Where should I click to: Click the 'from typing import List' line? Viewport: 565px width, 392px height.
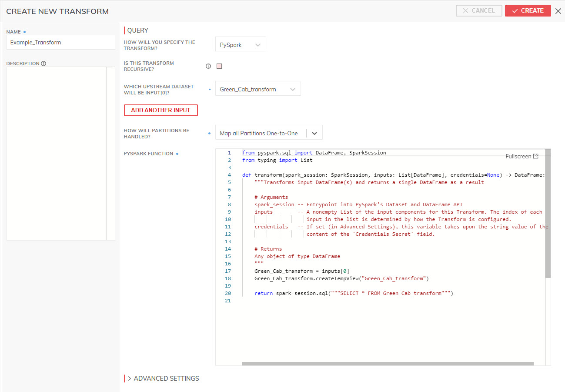[277, 160]
